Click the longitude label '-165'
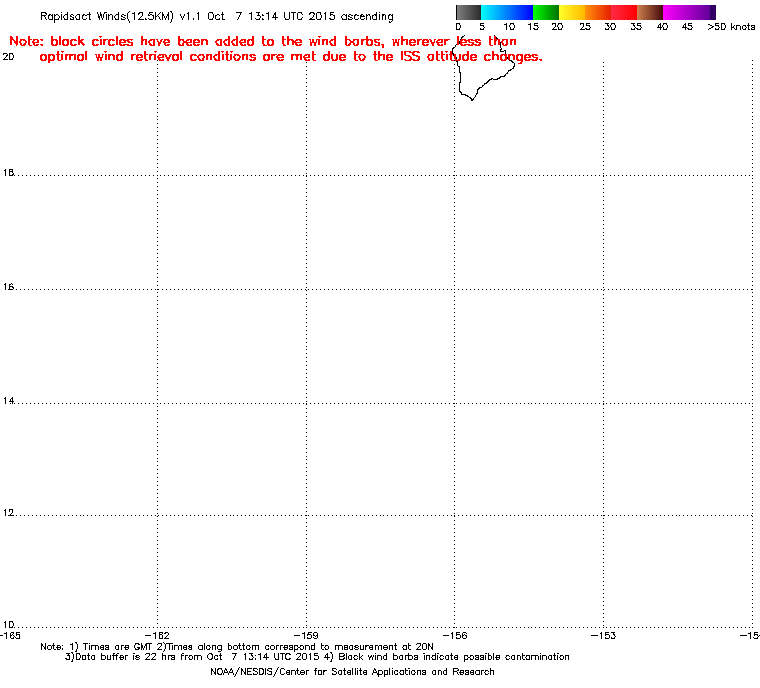The width and height of the screenshot is (760, 688). click(x=10, y=635)
